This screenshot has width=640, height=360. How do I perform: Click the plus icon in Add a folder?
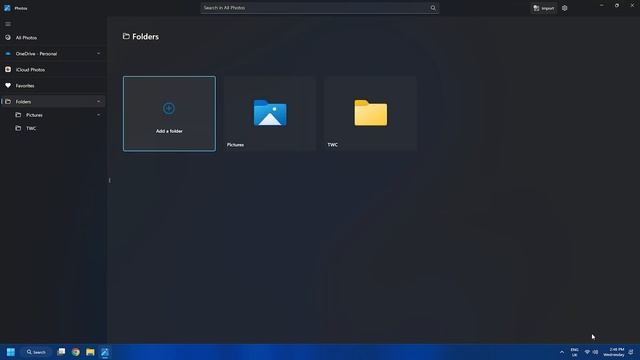click(x=169, y=109)
